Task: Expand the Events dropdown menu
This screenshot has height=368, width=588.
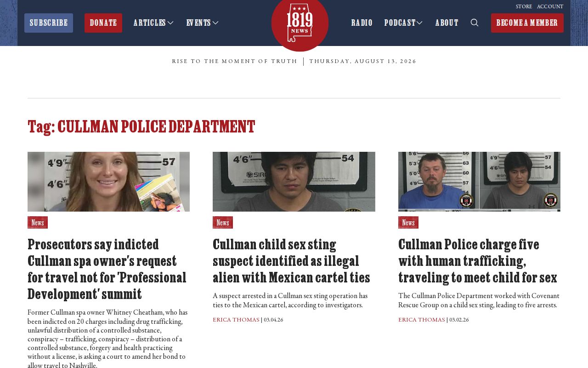Action: [x=203, y=23]
